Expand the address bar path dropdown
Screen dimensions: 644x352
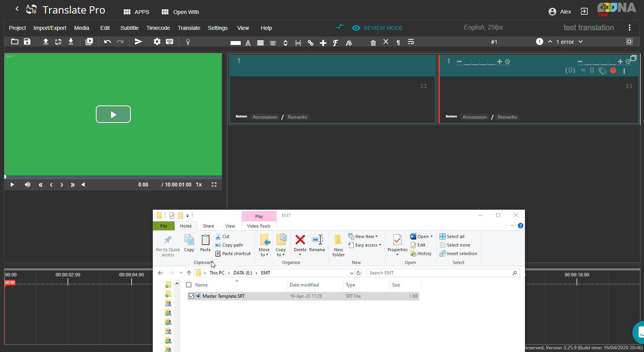(351, 273)
